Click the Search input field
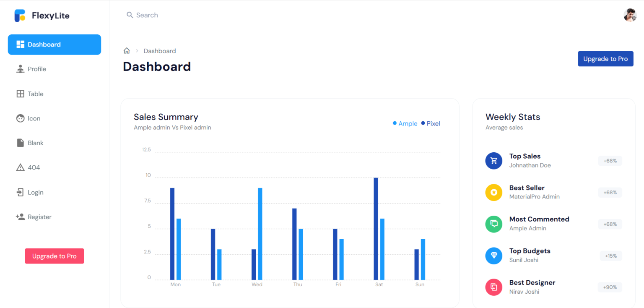The height and width of the screenshot is (308, 644). click(147, 15)
